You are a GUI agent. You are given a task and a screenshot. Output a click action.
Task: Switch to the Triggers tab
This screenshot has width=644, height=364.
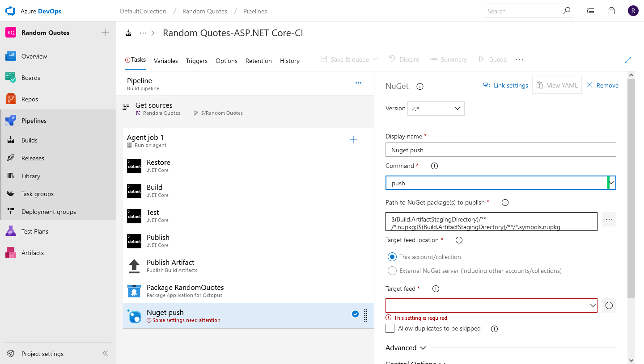[x=197, y=61]
